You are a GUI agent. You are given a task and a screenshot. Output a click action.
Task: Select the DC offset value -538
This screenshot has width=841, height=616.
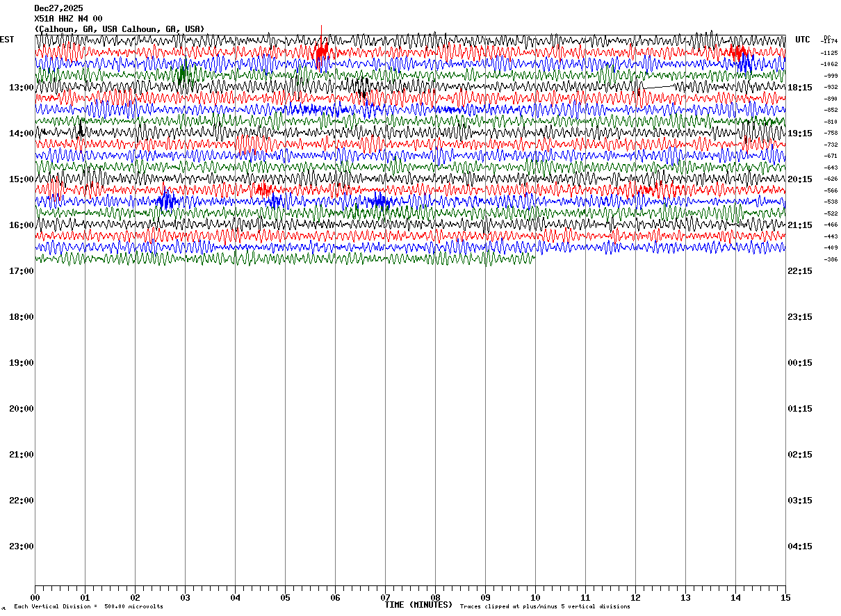coord(831,202)
